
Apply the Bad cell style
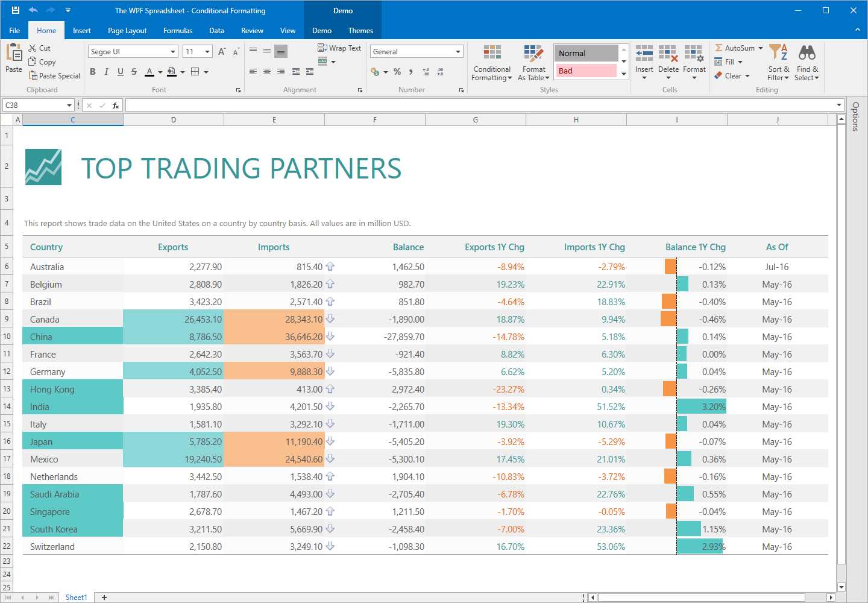coord(585,71)
